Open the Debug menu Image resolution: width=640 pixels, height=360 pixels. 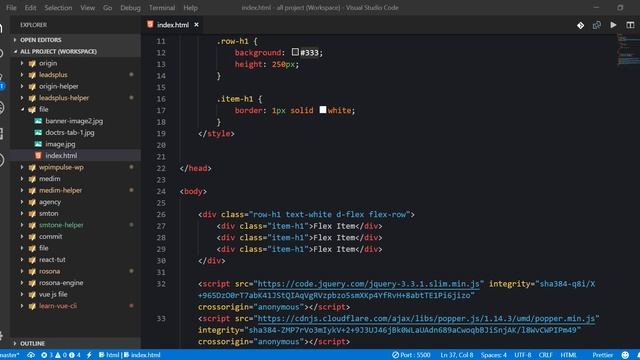130,8
